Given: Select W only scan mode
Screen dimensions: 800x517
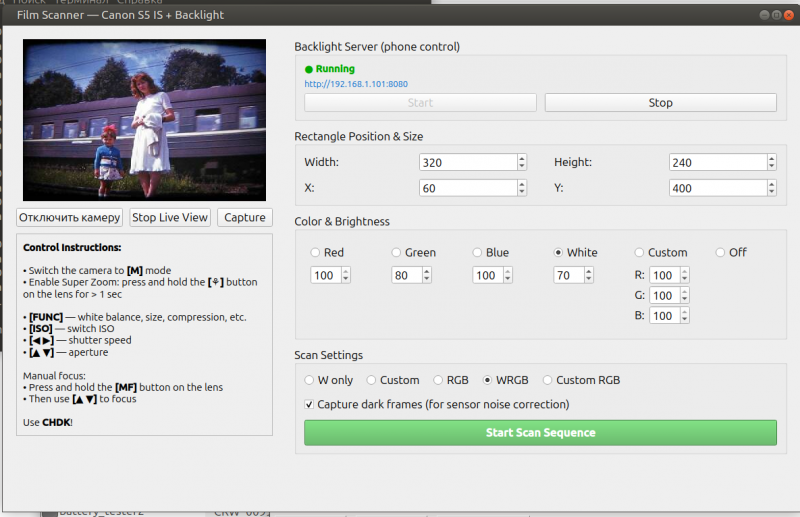Looking at the screenshot, I should [x=309, y=380].
